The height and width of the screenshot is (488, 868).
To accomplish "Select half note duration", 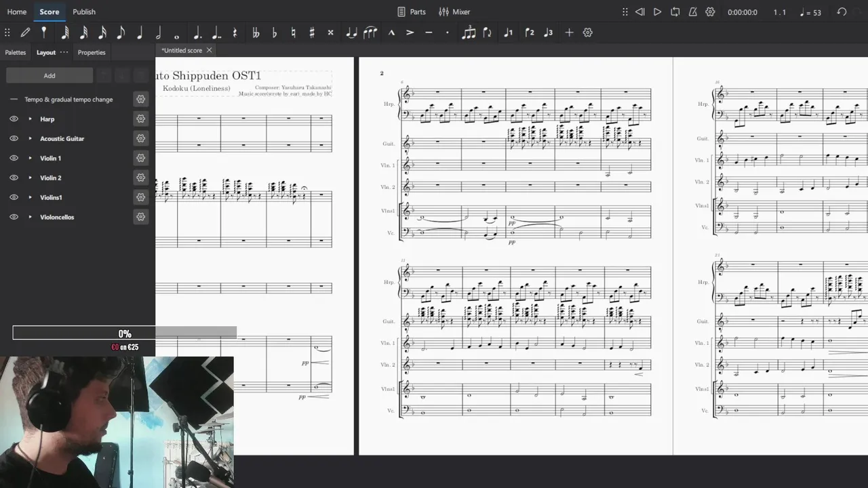I will click(x=158, y=33).
